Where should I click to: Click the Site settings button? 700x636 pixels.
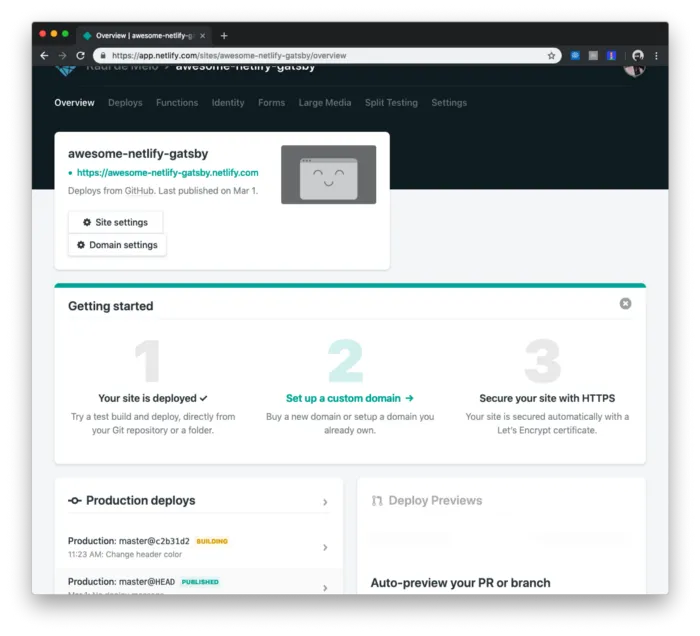point(116,222)
